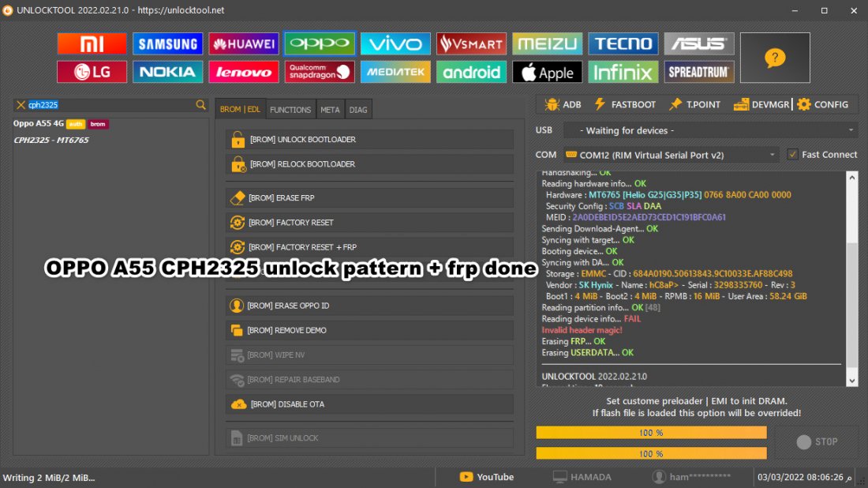
Task: Run [BROM] ERASE FRP
Action: 369,197
